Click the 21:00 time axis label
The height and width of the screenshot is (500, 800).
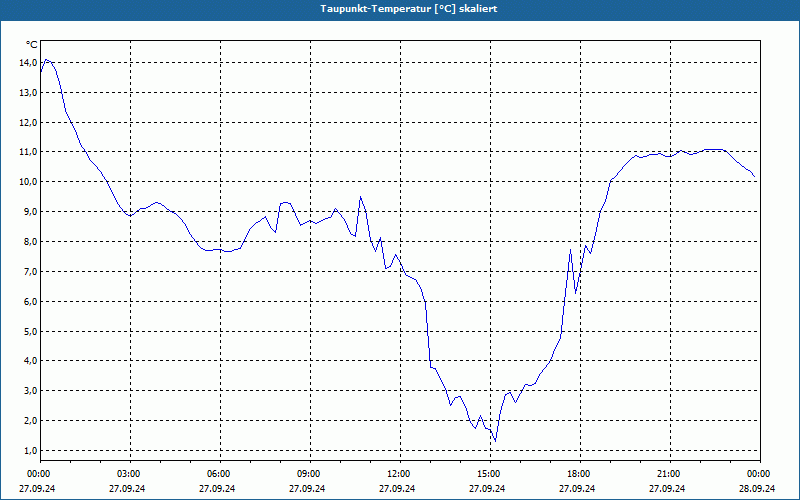click(669, 474)
